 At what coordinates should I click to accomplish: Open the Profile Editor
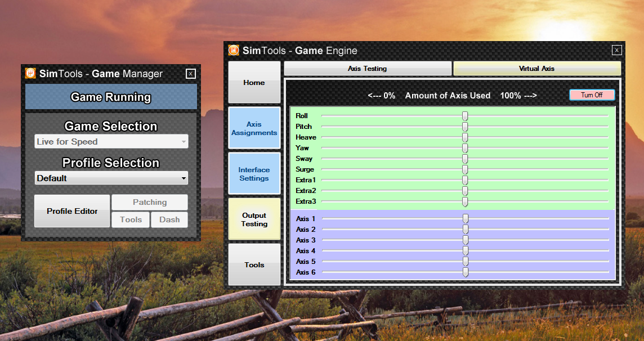[72, 211]
